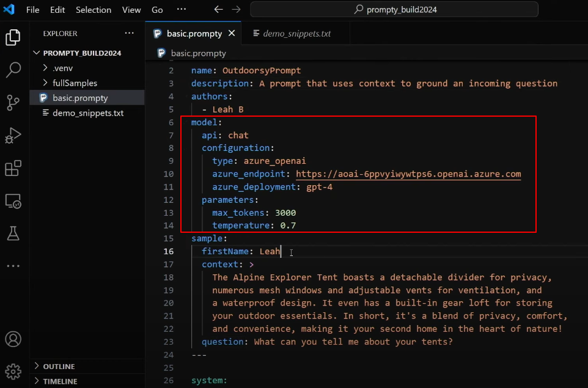
Task: Open the Explorer view in activity bar
Action: point(13,37)
